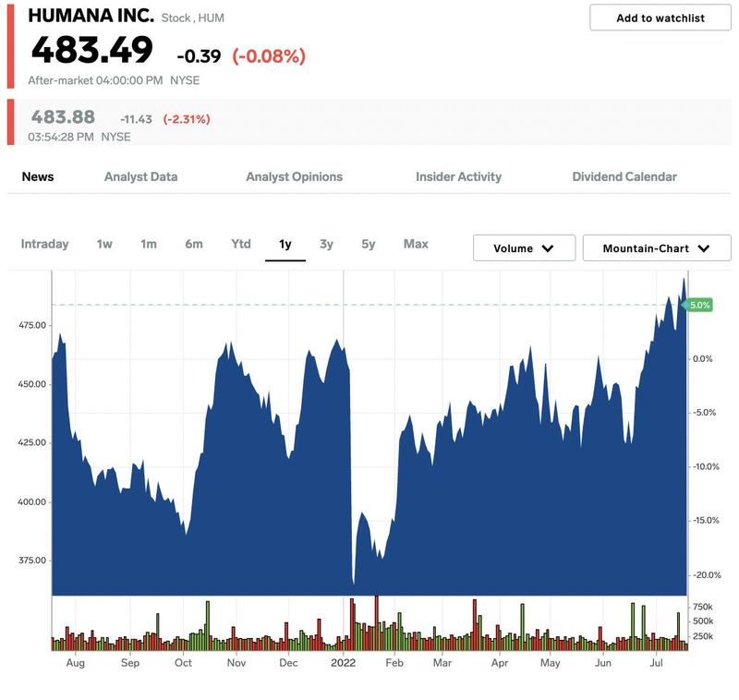The image size is (739, 700).
Task: Click the 750k volume axis label
Action: [703, 607]
